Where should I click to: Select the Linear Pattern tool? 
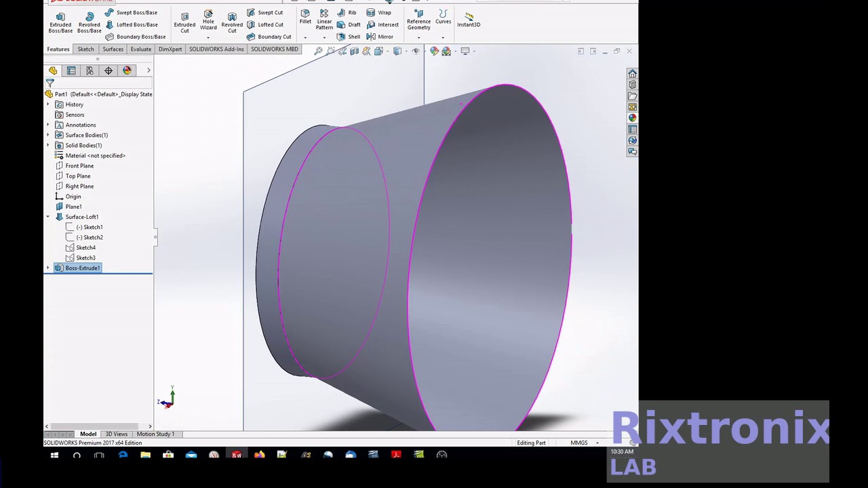tap(324, 19)
